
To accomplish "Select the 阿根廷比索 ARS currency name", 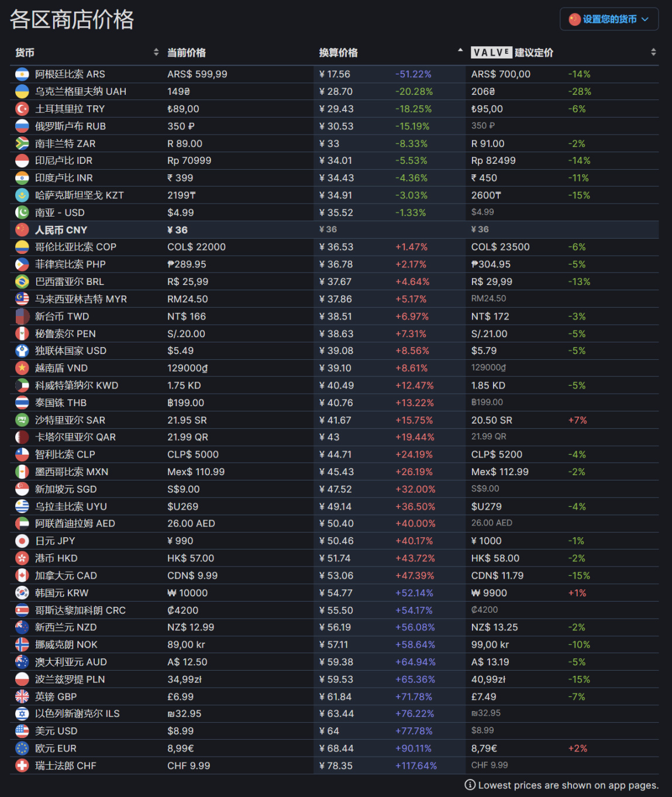I will coord(70,74).
